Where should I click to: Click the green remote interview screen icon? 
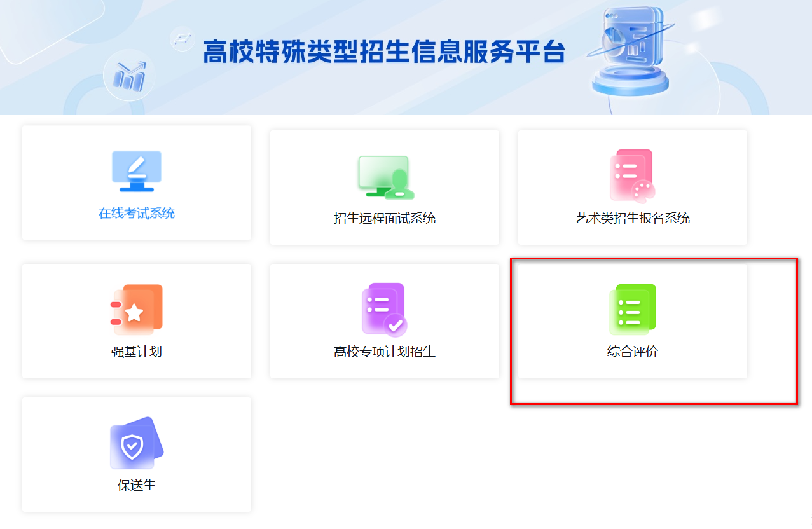[x=385, y=176]
